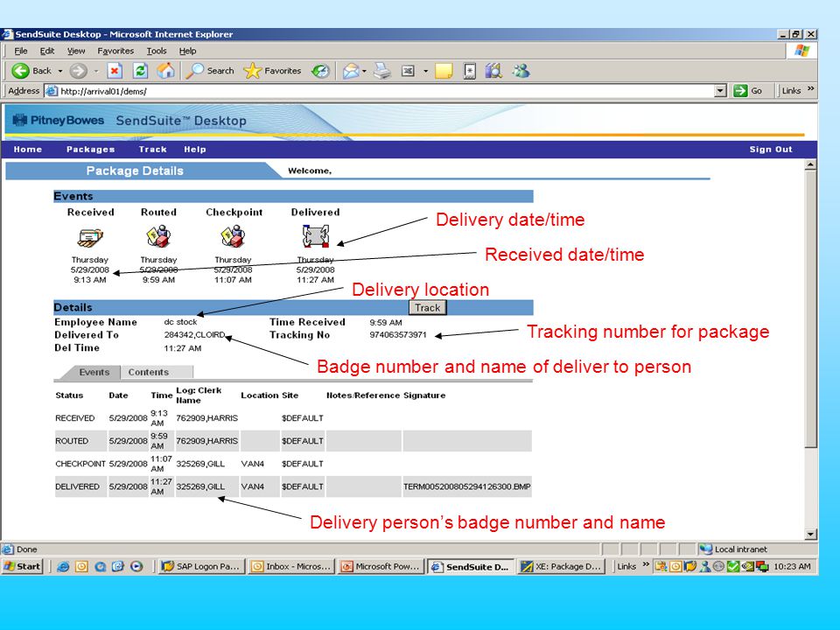Open the Edit menu
Image resolution: width=840 pixels, height=630 pixels.
47,51
